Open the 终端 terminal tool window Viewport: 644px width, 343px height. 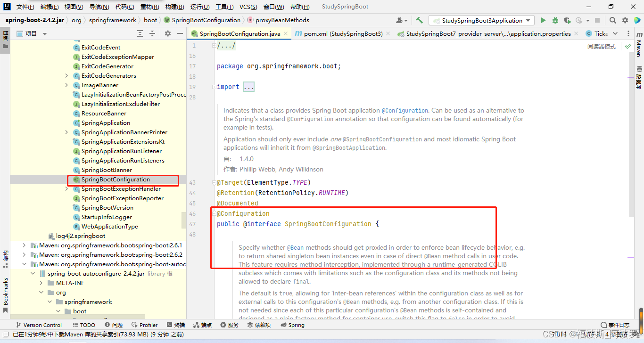tap(176, 325)
